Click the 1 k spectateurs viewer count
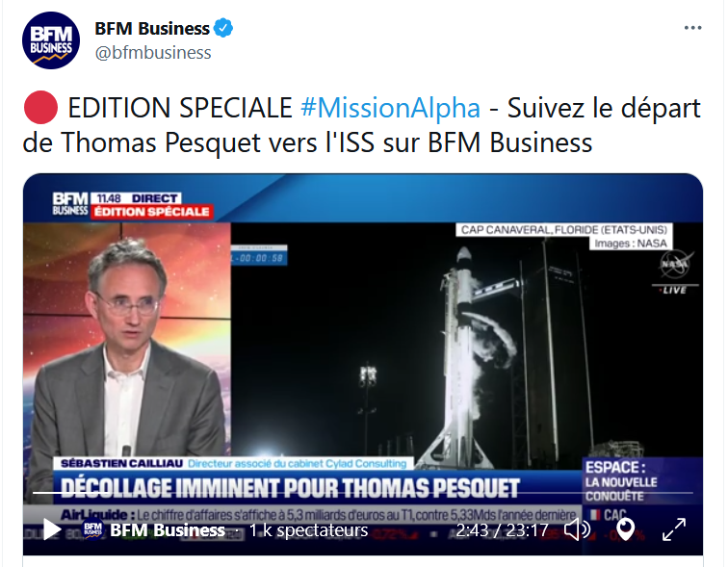 pyautogui.click(x=309, y=529)
